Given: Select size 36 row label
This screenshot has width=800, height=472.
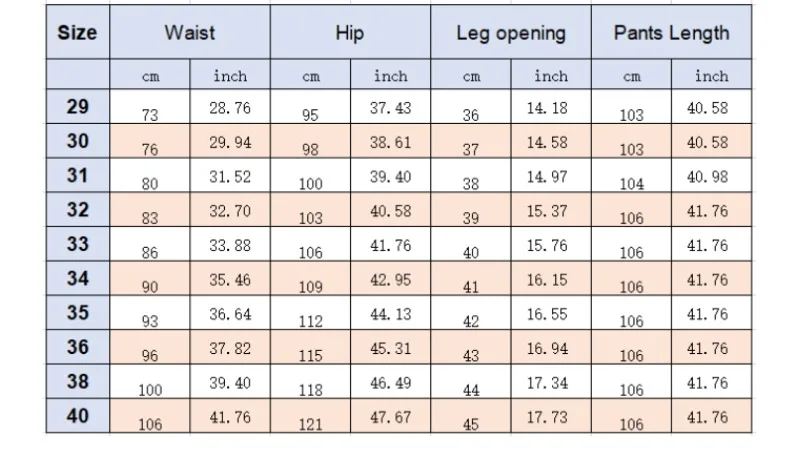Looking at the screenshot, I should tap(78, 347).
